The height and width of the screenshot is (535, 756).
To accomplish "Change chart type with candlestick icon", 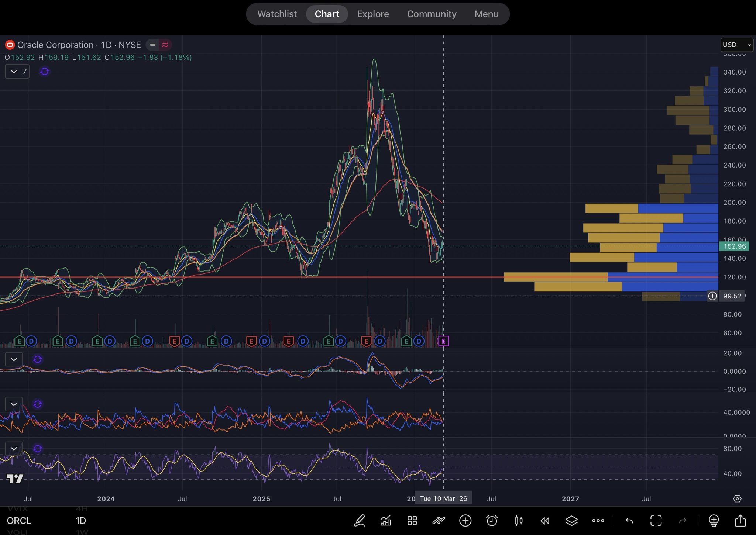I will tap(518, 521).
